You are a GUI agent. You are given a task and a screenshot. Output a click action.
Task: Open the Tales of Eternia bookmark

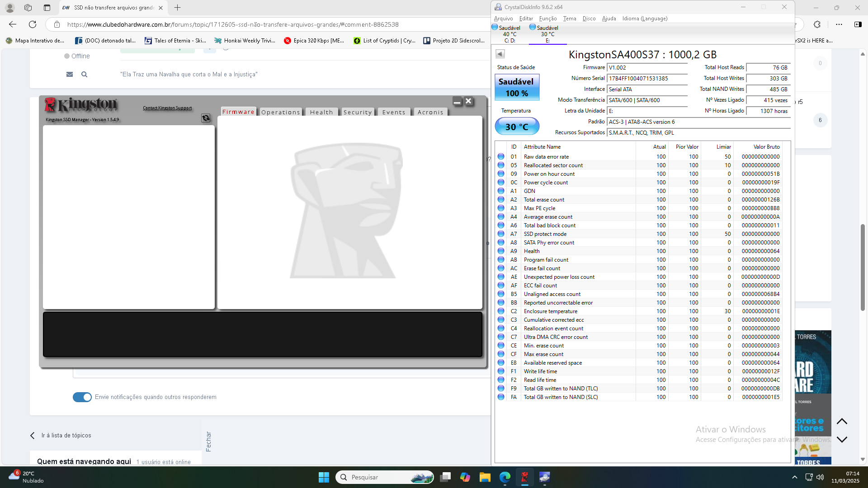(175, 41)
